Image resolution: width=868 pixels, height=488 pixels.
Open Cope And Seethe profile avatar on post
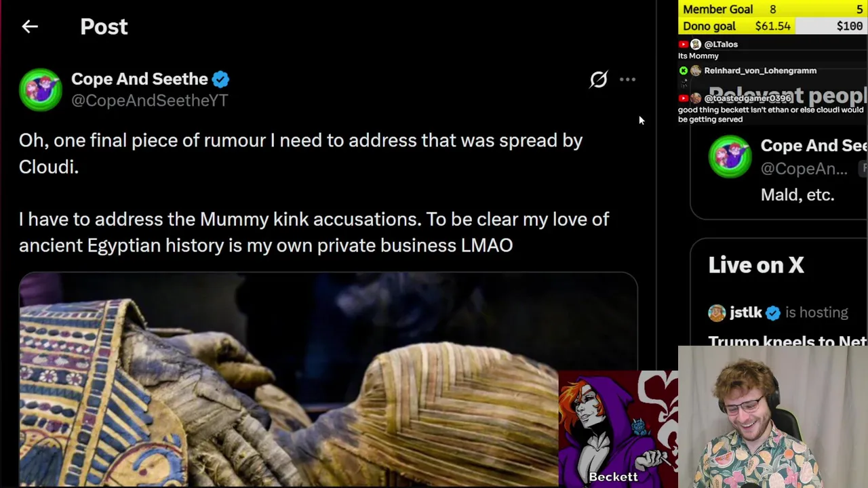pos(41,89)
